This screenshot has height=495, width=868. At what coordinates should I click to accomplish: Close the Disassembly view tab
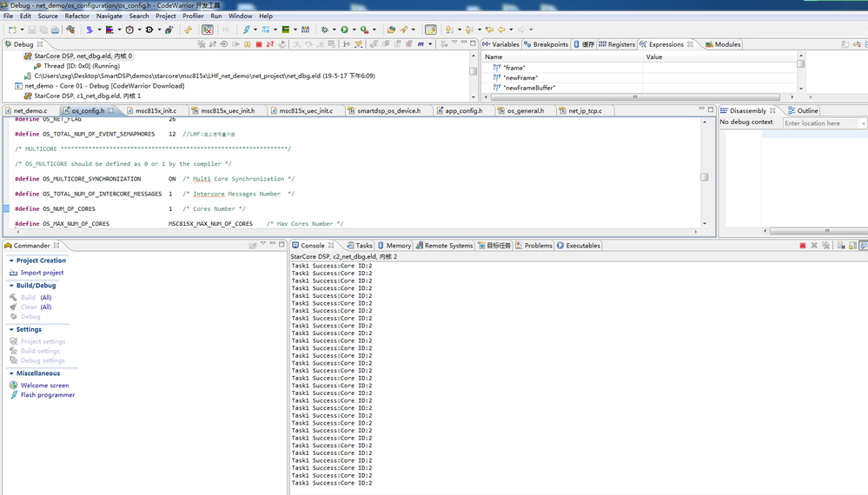pyautogui.click(x=772, y=110)
